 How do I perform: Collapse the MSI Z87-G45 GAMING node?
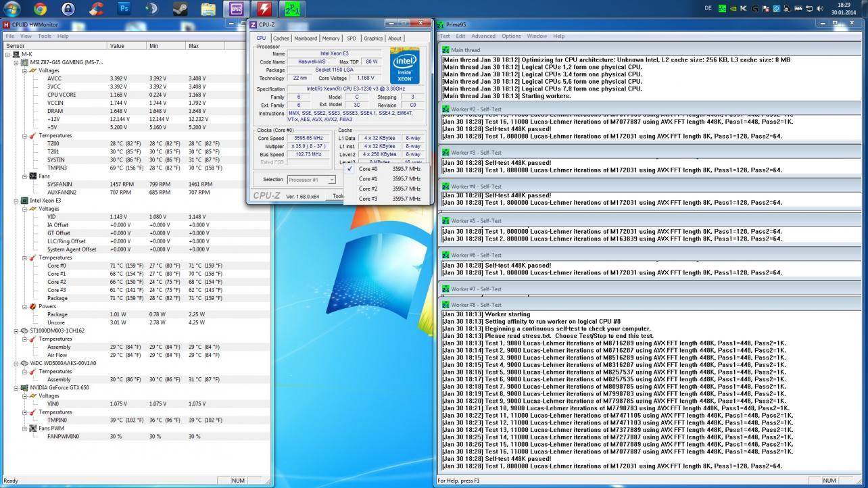pos(16,62)
